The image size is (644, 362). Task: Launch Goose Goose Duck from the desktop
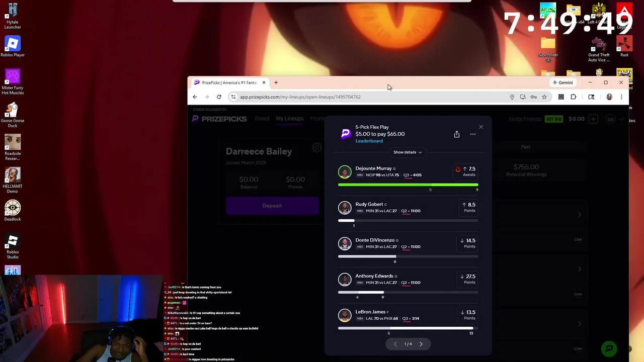(13, 115)
